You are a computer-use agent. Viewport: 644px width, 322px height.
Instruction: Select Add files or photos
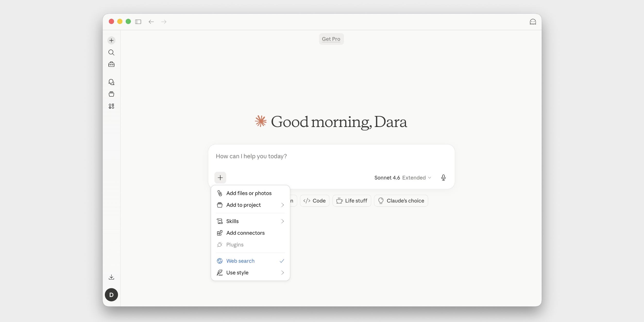pyautogui.click(x=249, y=193)
